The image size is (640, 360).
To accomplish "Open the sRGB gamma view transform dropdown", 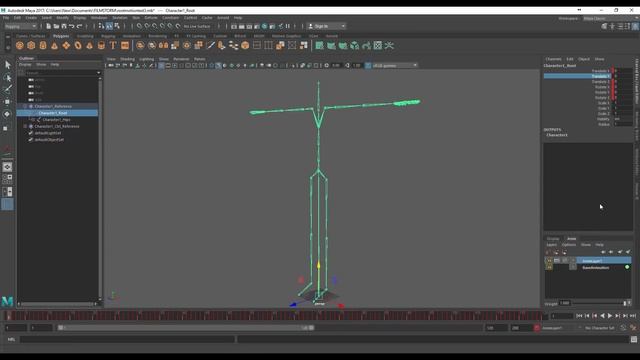I will pyautogui.click(x=395, y=65).
